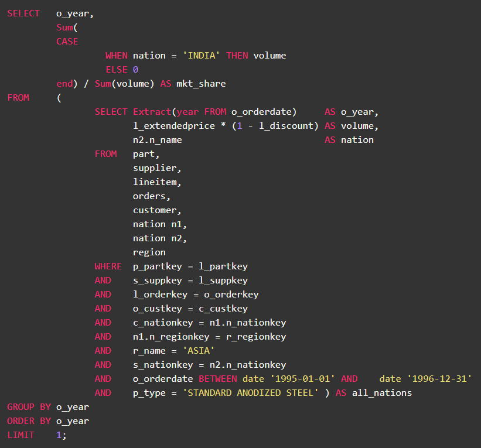Click c_nationkey in join condition
The height and width of the screenshot is (448, 481).
[x=163, y=323]
